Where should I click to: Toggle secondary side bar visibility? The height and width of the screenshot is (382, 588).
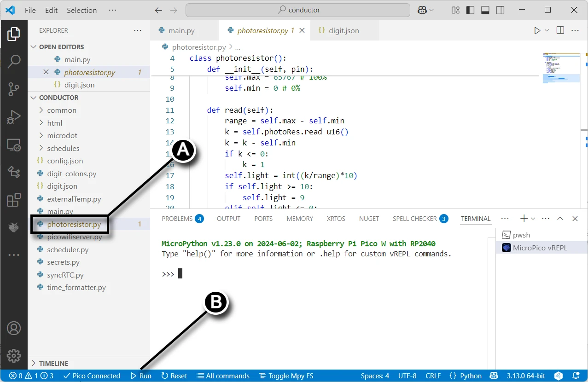click(x=500, y=10)
